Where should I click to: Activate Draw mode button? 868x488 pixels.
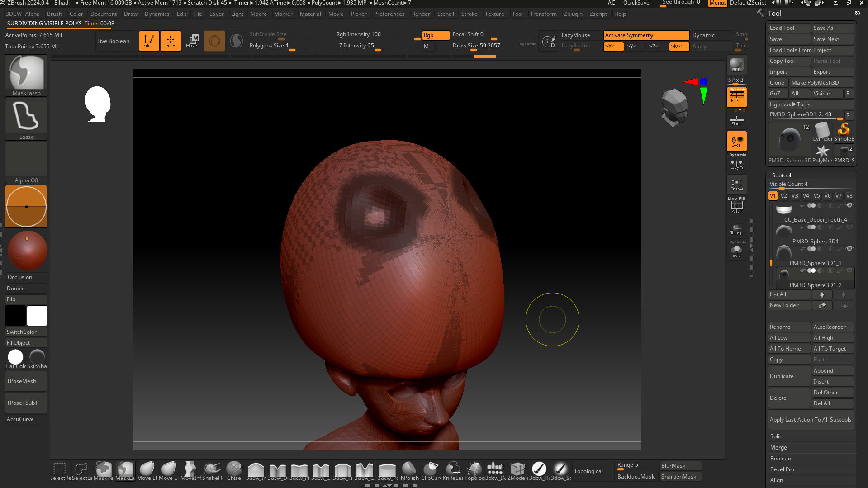(171, 41)
